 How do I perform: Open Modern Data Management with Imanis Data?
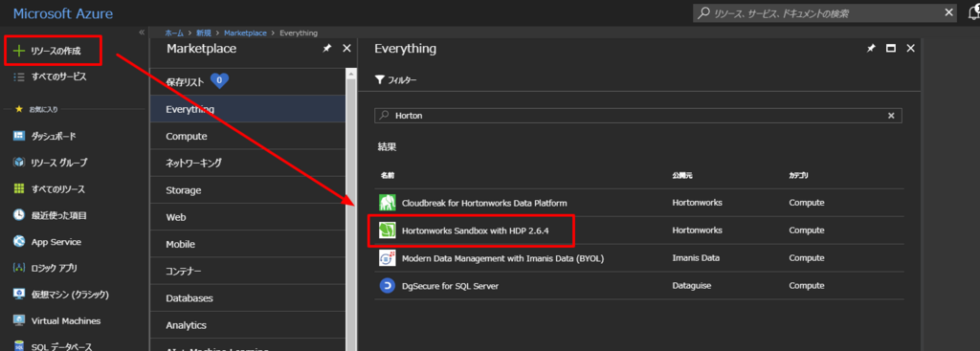502,258
